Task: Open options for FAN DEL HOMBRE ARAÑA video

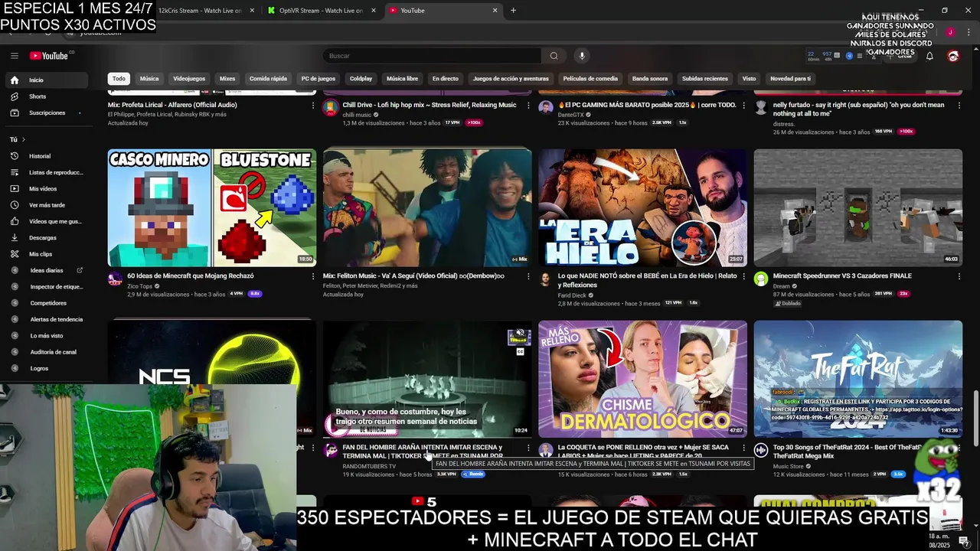Action: [528, 448]
